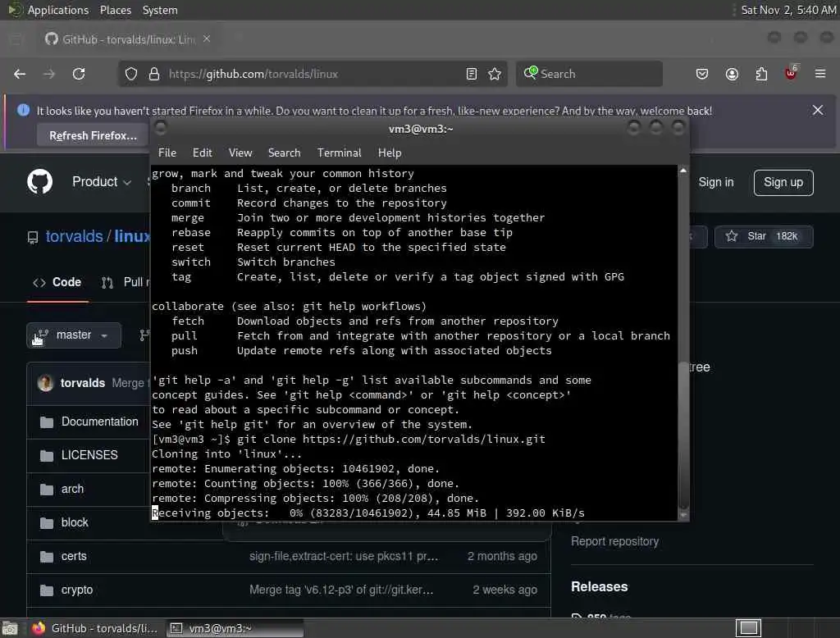840x638 pixels.
Task: Click the Firefox Search box
Action: pyautogui.click(x=589, y=74)
